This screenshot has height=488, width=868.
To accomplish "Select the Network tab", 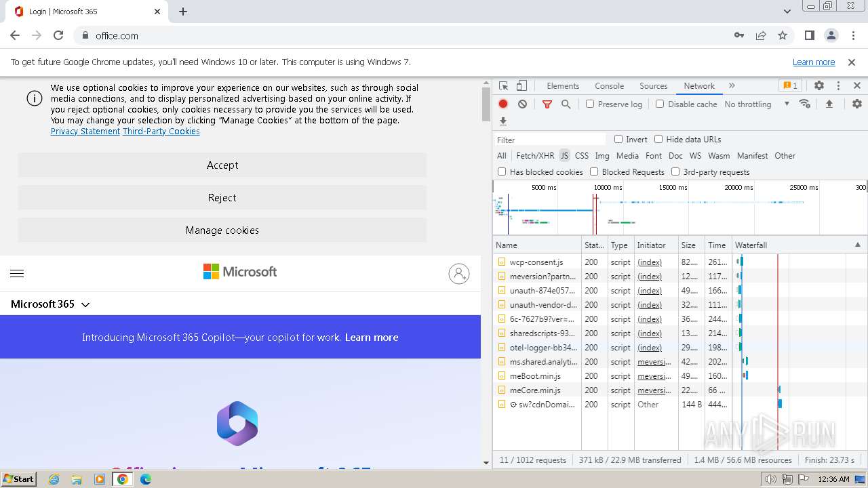I will 699,86.
